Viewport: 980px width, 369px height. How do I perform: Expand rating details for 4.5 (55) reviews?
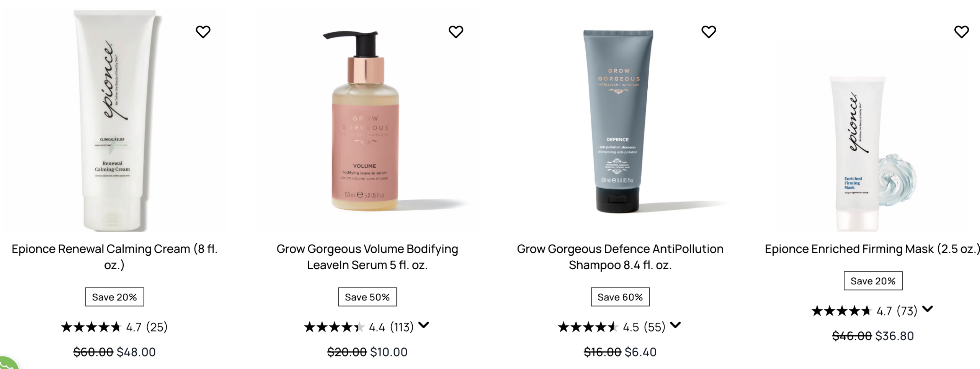click(675, 325)
